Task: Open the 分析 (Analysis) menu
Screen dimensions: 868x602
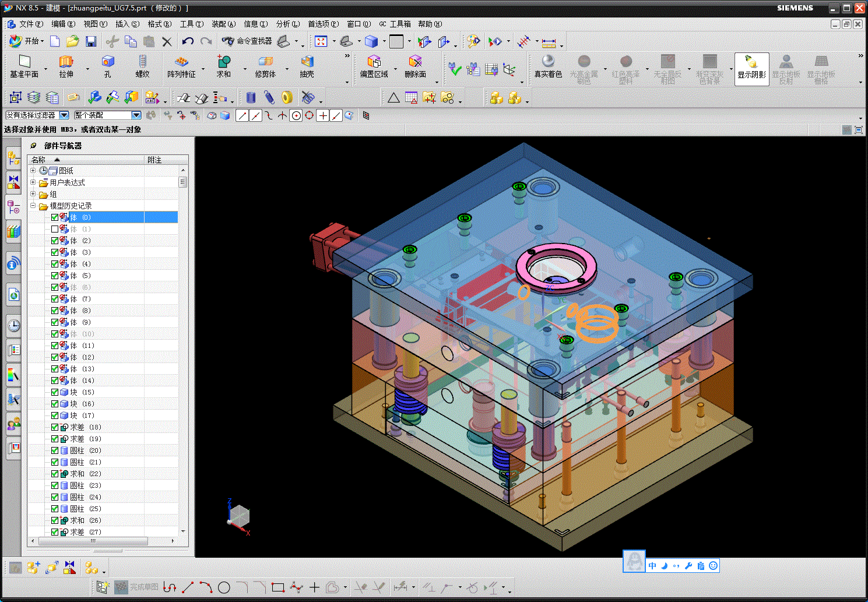Action: [x=287, y=24]
